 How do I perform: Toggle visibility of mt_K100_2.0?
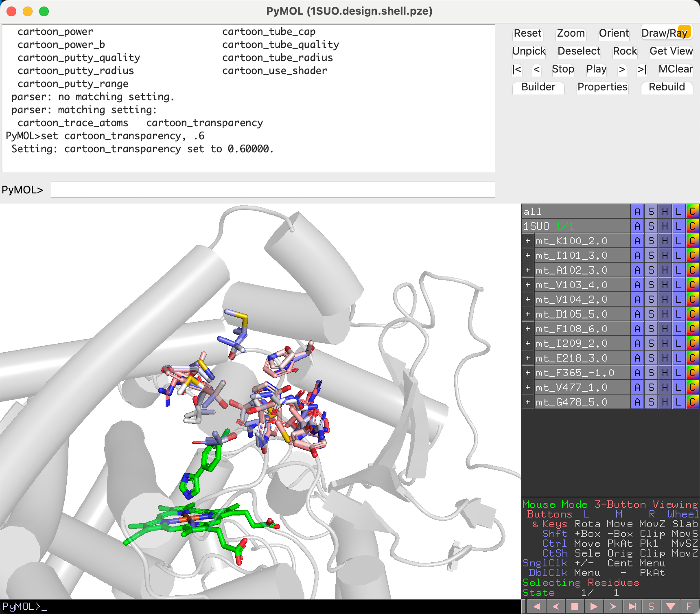(582, 241)
